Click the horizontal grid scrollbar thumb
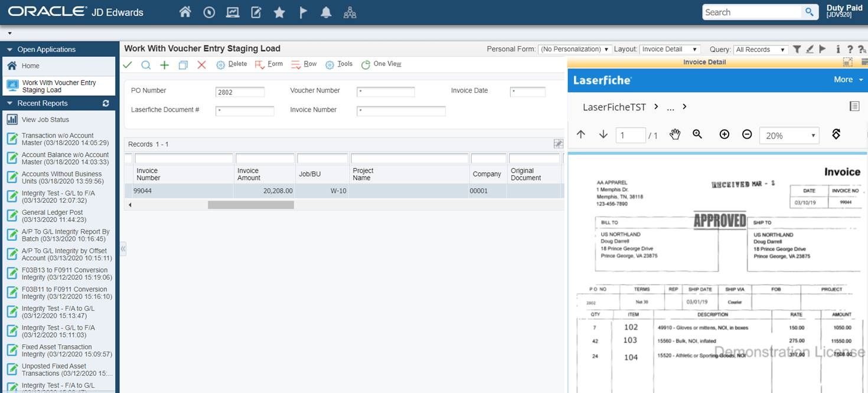Image resolution: width=868 pixels, height=393 pixels. click(250, 205)
